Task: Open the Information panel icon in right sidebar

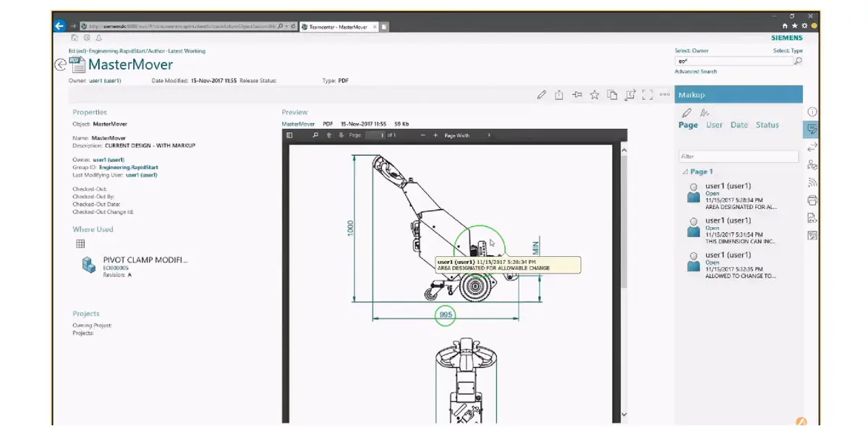Action: [x=812, y=112]
